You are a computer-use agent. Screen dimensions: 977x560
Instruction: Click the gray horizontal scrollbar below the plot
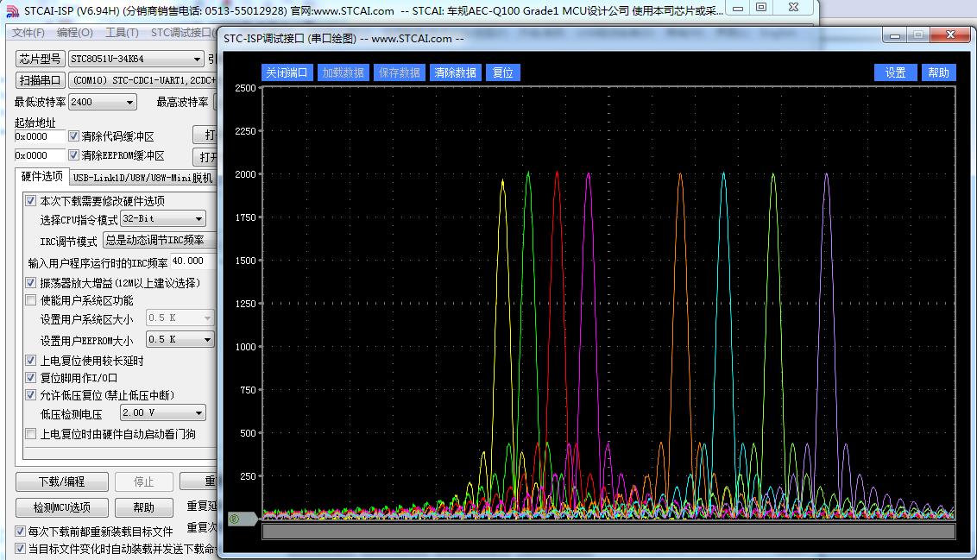coord(608,532)
